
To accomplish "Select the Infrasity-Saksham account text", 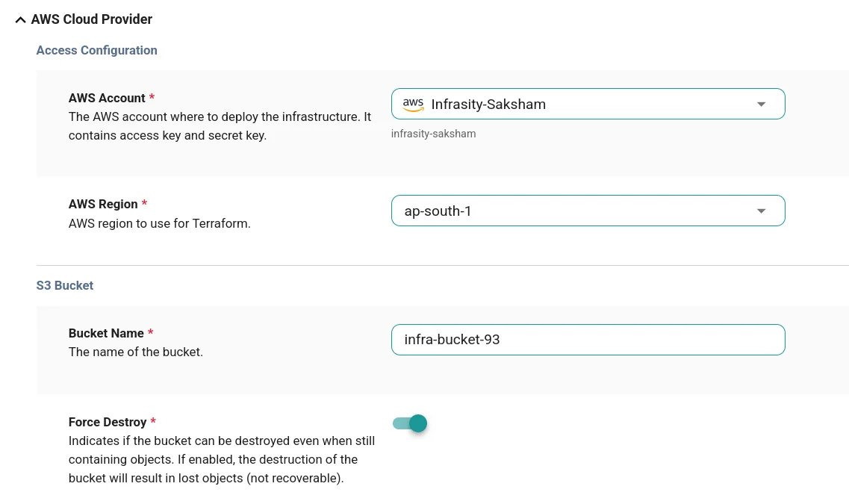I will [x=488, y=105].
